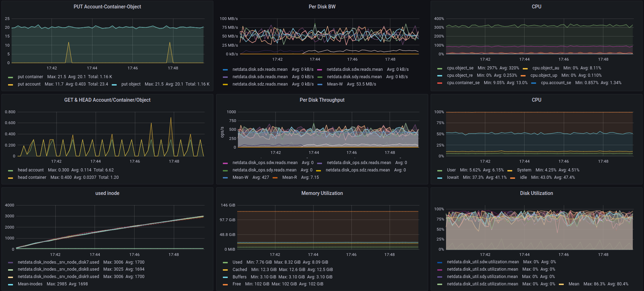
Task: Toggle the head account legend series
Action: tap(31, 170)
